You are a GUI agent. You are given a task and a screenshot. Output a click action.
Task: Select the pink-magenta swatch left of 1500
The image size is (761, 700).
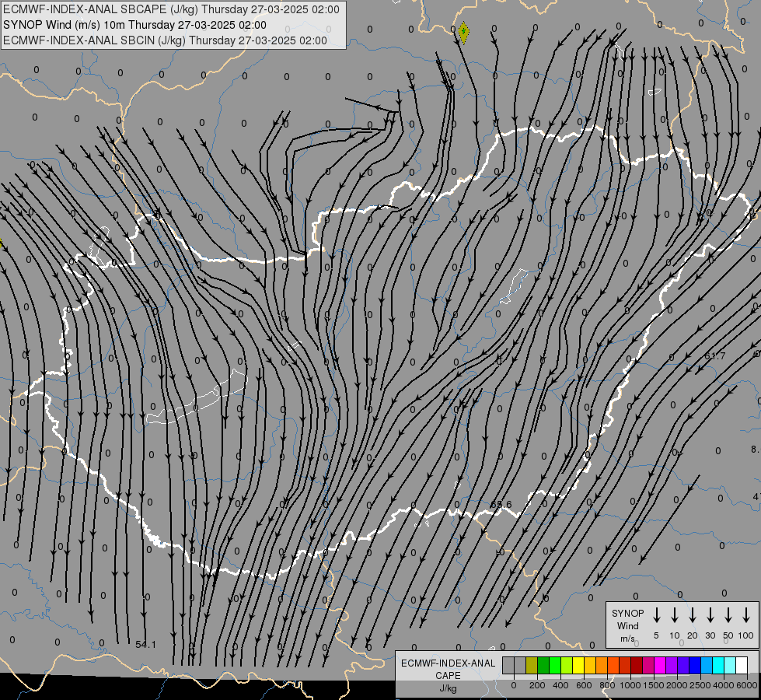pos(648,665)
